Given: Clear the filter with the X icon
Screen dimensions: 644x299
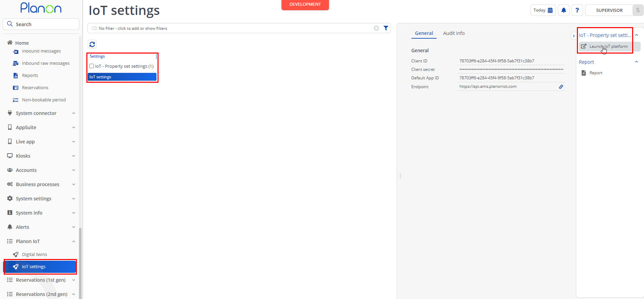Looking at the screenshot, I should click(x=376, y=28).
